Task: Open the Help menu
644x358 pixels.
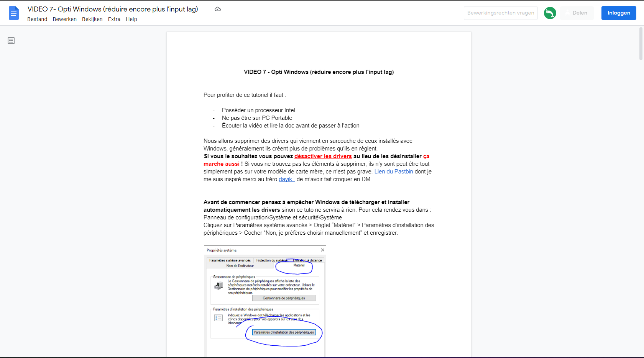Action: tap(131, 19)
